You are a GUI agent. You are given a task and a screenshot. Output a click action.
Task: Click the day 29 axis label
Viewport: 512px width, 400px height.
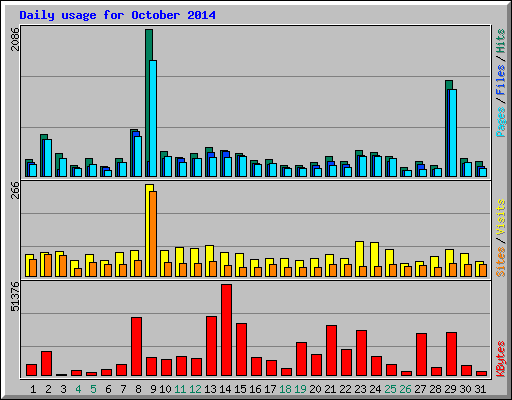pyautogui.click(x=450, y=389)
